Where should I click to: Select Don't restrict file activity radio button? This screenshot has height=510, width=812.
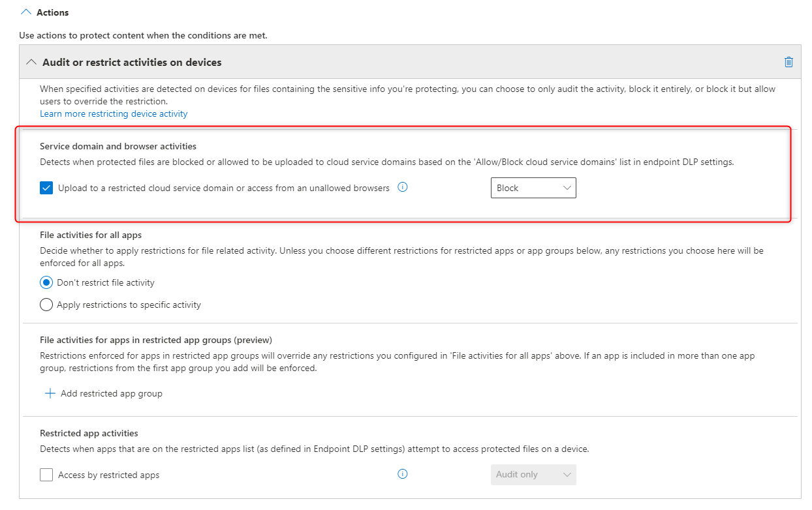[46, 282]
